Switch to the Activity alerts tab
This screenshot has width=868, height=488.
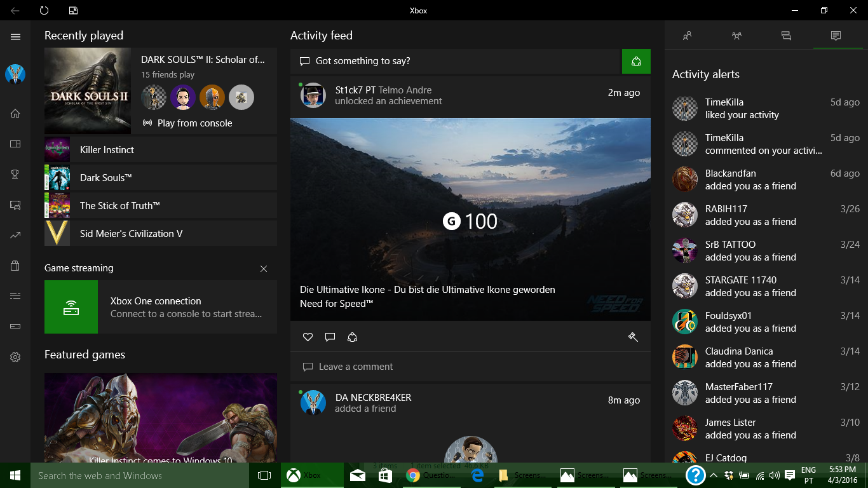tap(836, 36)
